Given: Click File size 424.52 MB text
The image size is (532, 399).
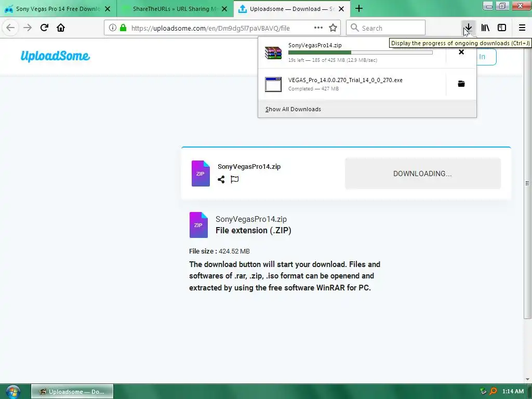Looking at the screenshot, I should [219, 251].
